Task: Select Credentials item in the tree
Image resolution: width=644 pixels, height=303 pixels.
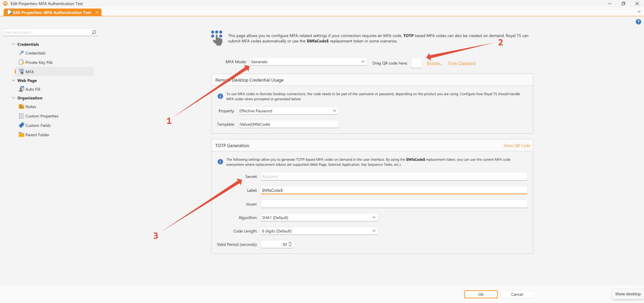Action: 36,53
